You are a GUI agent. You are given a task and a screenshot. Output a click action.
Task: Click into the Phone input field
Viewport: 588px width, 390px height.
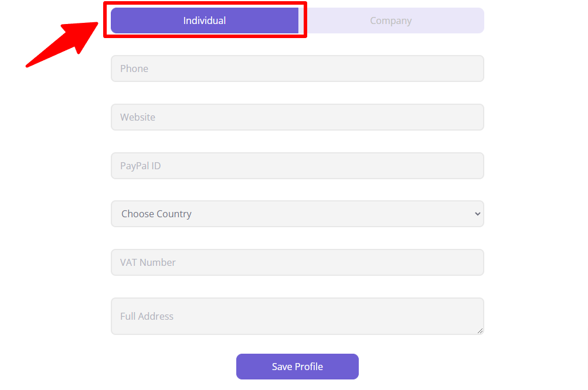pos(297,69)
